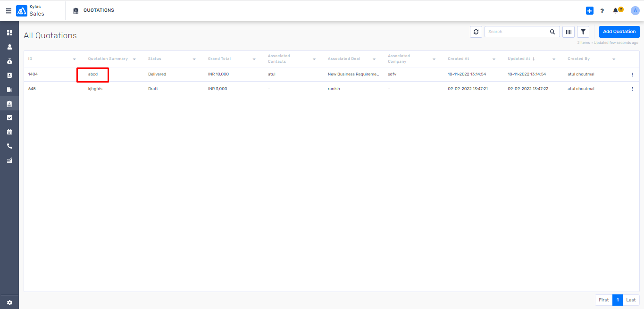Open Reports from the chart sidebar icon
644x309 pixels.
pos(9,160)
